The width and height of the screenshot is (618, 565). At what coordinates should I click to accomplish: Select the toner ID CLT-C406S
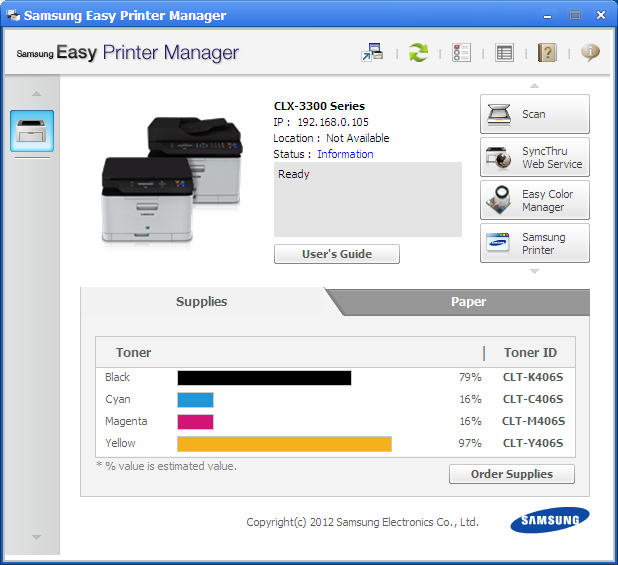533,400
